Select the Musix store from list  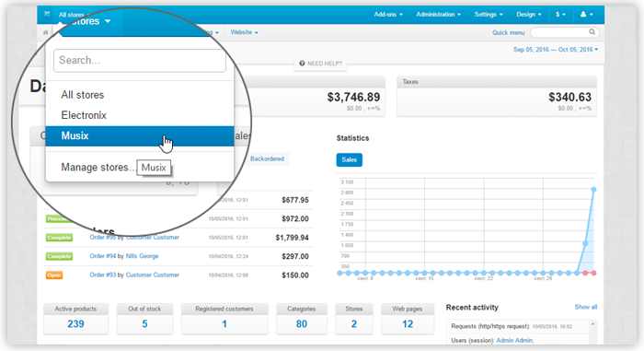click(140, 135)
